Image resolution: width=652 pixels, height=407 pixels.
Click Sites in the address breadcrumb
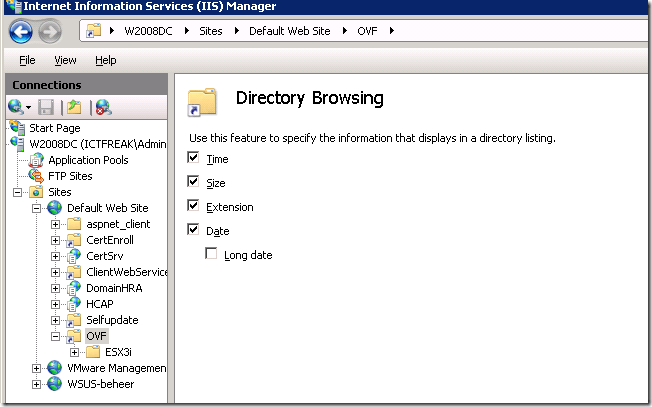pyautogui.click(x=209, y=31)
